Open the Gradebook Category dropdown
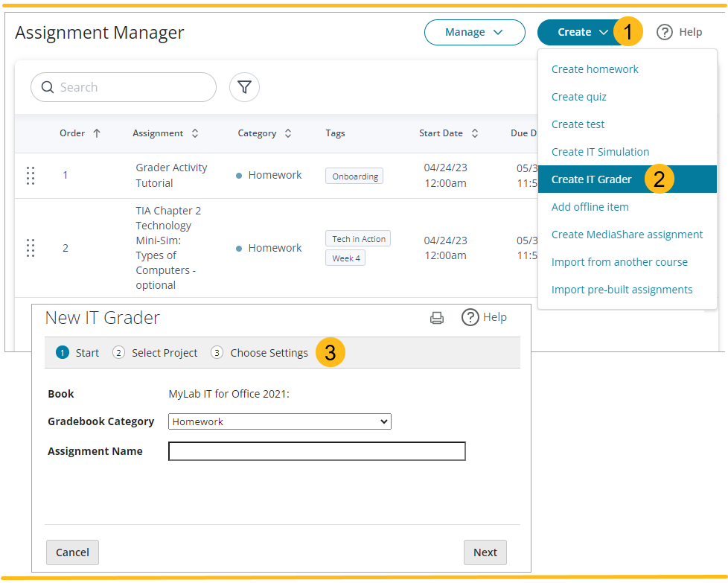728x583 pixels. pyautogui.click(x=279, y=421)
